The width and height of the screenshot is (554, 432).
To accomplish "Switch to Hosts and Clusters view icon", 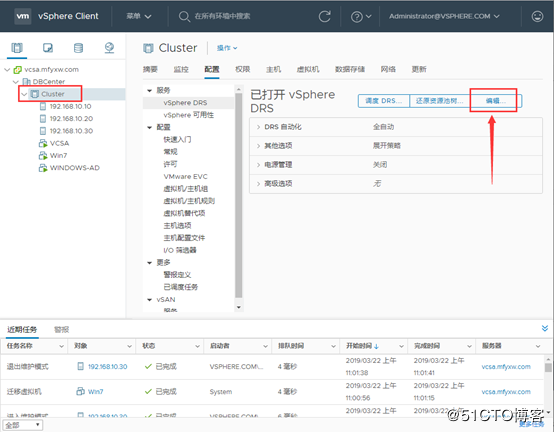I will coord(17,48).
